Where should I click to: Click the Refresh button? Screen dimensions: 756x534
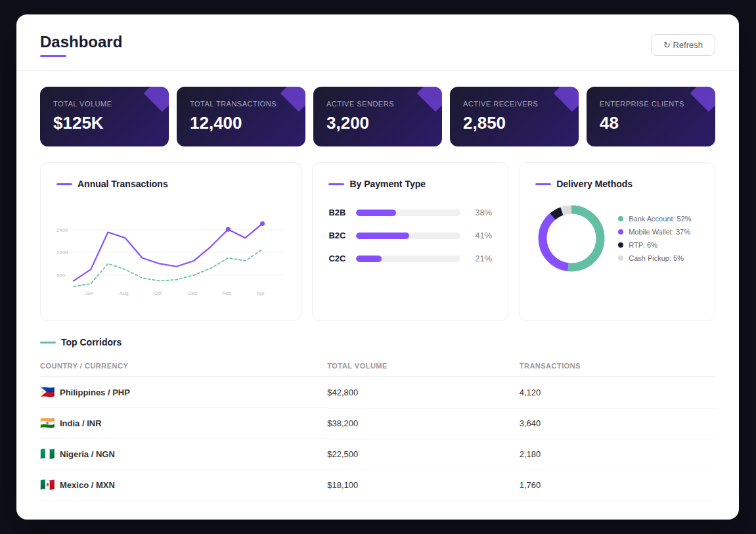pos(683,45)
